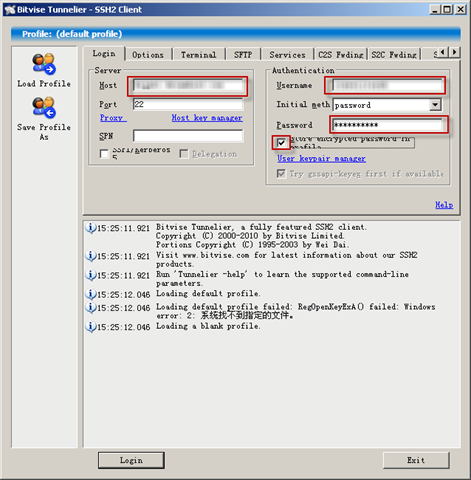
Task: Click the Password input field
Action: 387,125
